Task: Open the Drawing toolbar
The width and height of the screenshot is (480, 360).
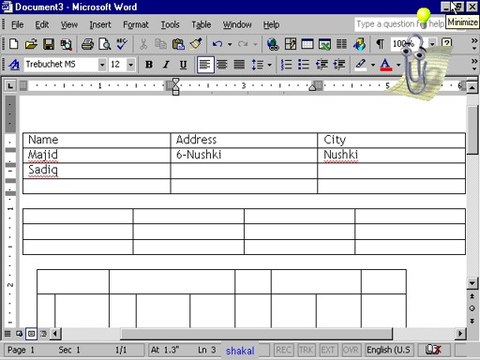Action: click(359, 44)
